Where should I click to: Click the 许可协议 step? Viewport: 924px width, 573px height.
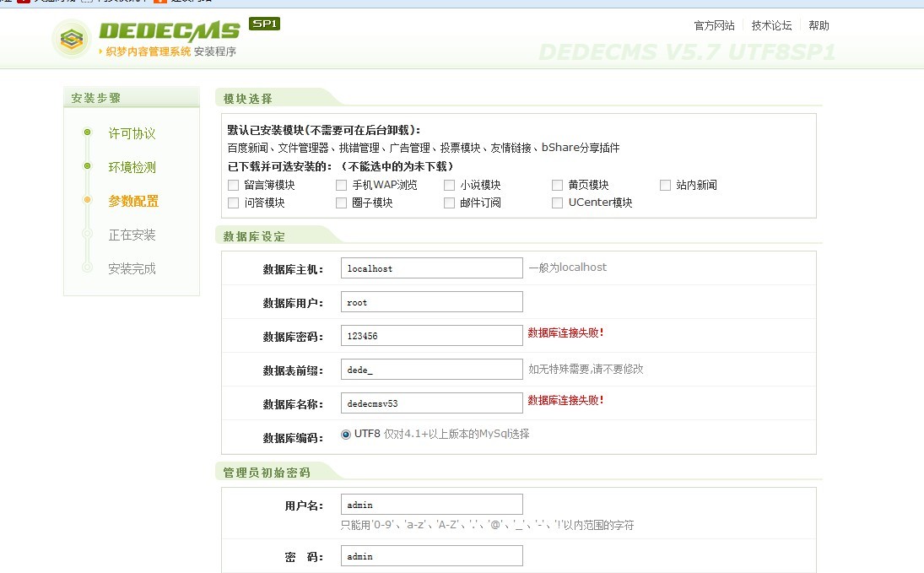[x=132, y=133]
